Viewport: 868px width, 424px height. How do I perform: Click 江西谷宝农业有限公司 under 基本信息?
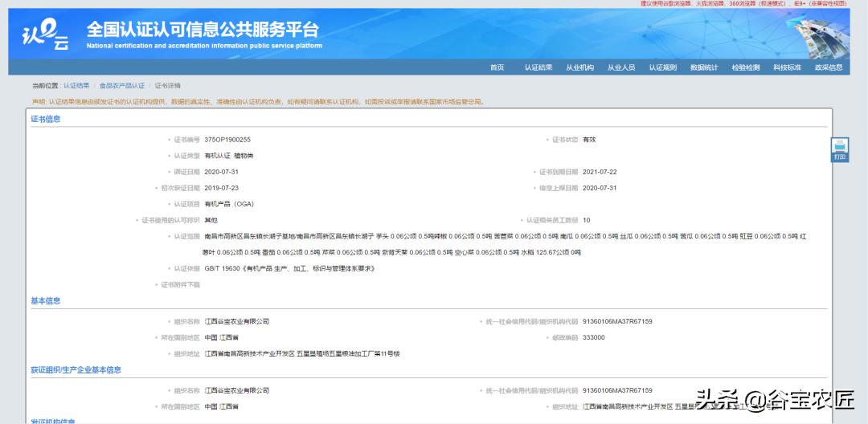pos(236,321)
